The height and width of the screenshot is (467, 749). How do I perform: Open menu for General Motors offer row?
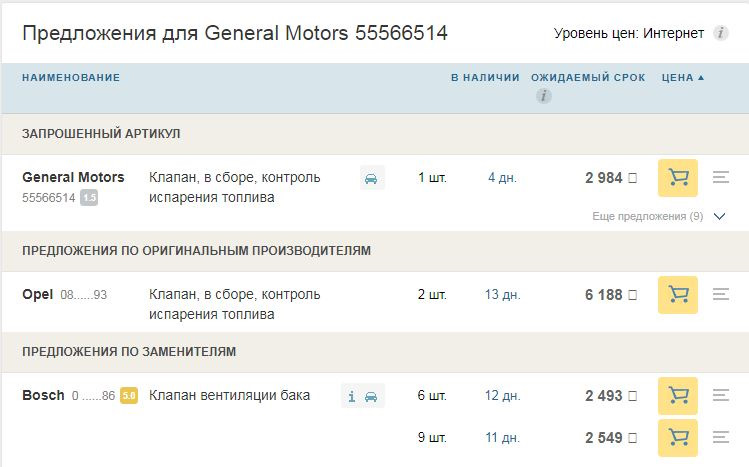[x=721, y=178]
